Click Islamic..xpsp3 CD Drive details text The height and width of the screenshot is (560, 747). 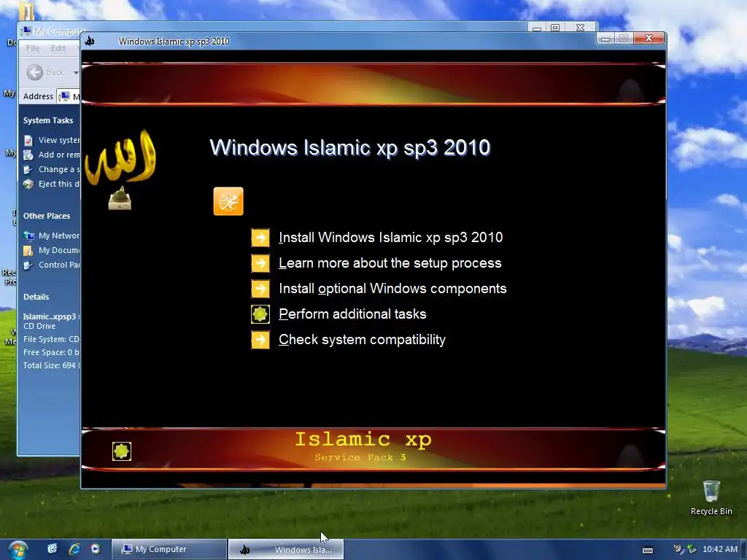(50, 322)
